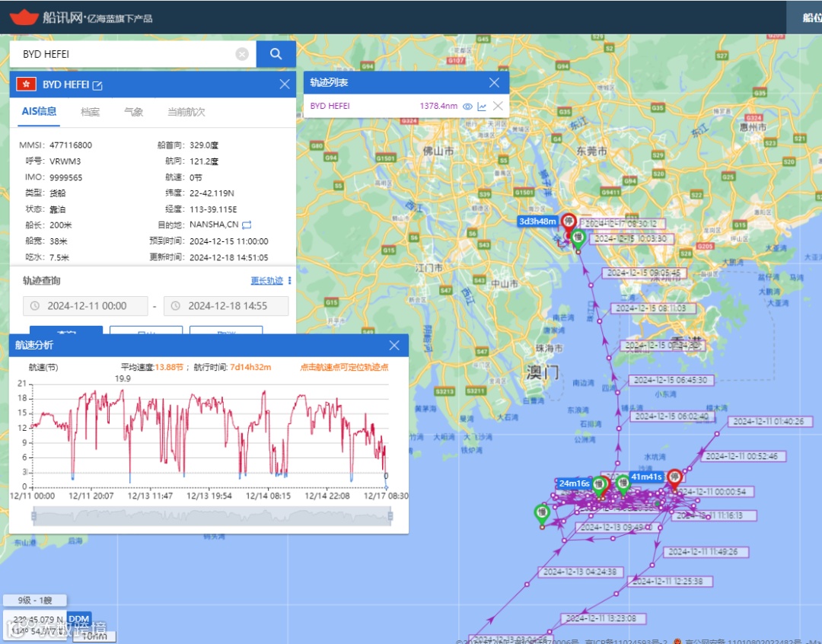The width and height of the screenshot is (822, 644).
Task: Click the 惠州市 city label on map
Action: tap(753, 127)
